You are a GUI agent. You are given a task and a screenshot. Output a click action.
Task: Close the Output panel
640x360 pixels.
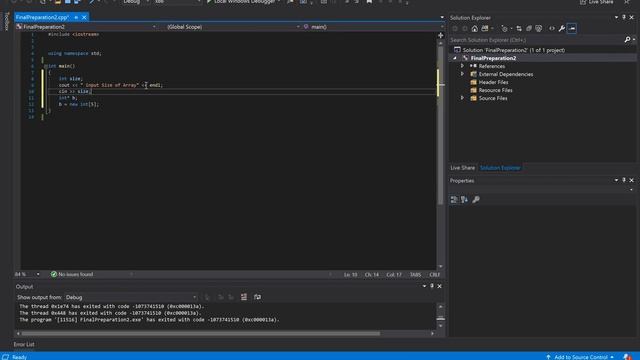tap(440, 286)
